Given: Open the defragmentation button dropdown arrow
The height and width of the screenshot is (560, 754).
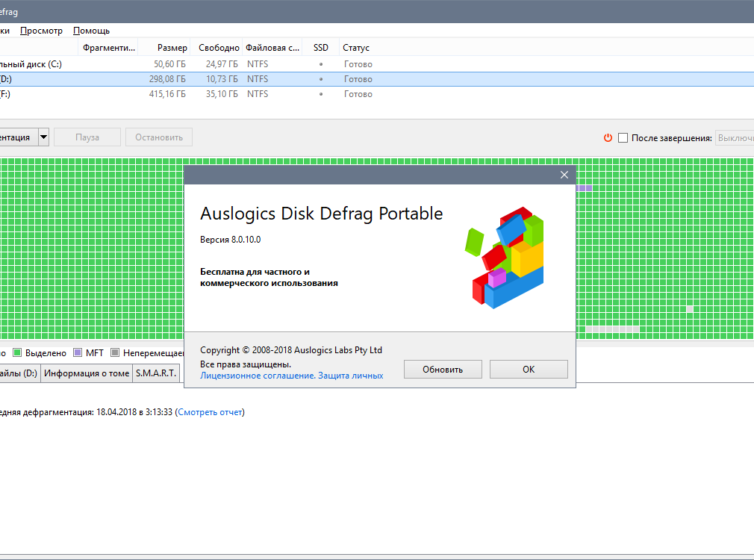Looking at the screenshot, I should [43, 137].
